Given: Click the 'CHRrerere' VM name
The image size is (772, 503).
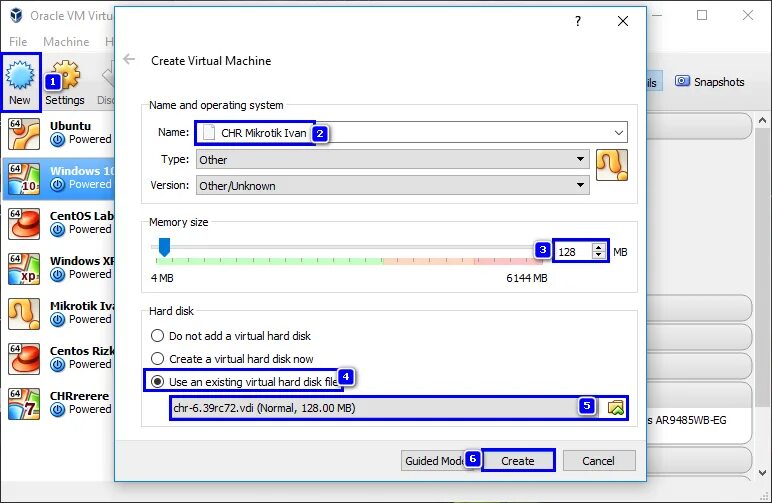Looking at the screenshot, I should [x=79, y=396].
